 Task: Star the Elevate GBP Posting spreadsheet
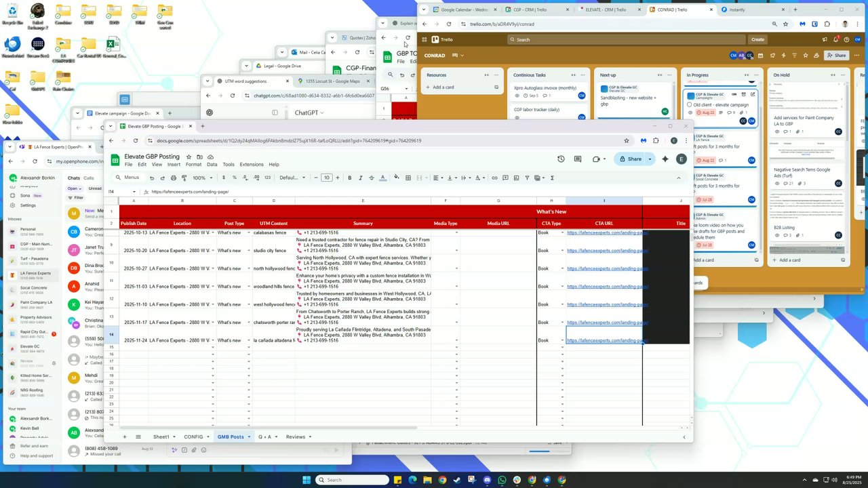[x=189, y=157]
